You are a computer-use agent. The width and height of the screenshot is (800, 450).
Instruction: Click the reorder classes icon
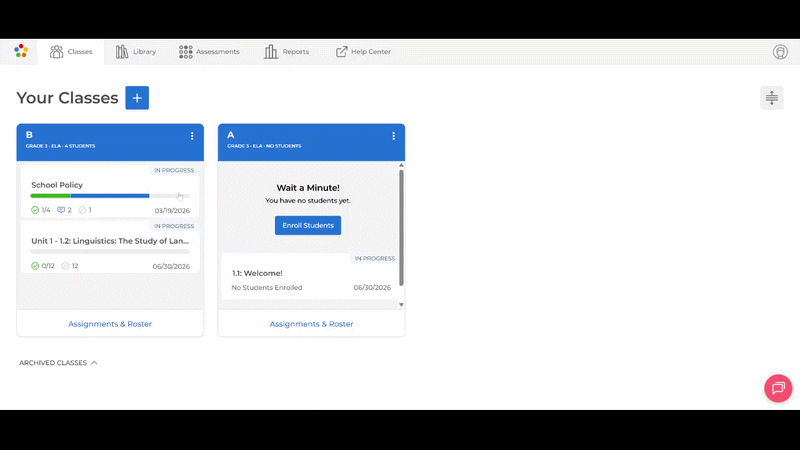(x=771, y=97)
